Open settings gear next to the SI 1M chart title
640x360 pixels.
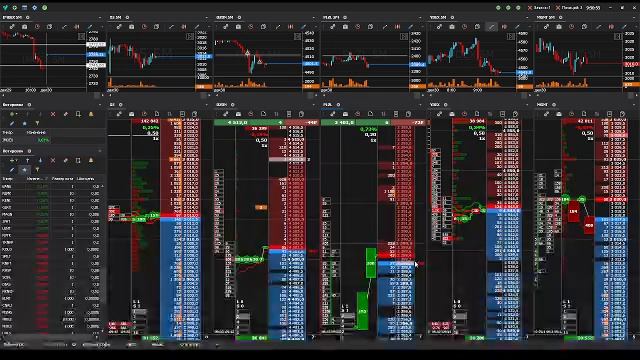[127, 18]
